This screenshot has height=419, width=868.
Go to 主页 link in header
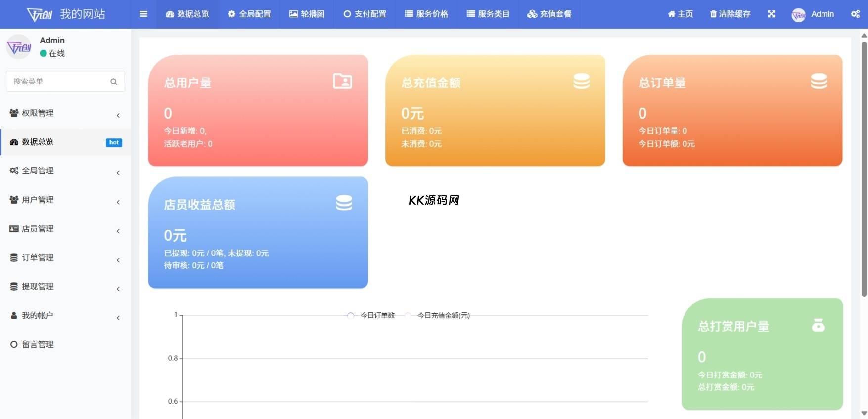(x=680, y=14)
